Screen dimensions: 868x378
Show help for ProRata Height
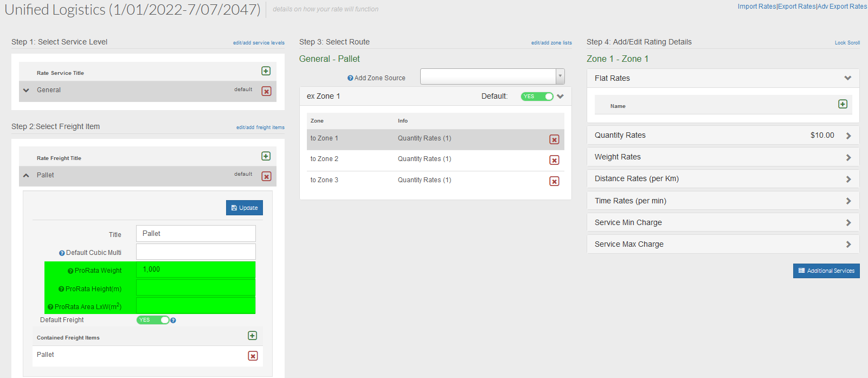61,289
